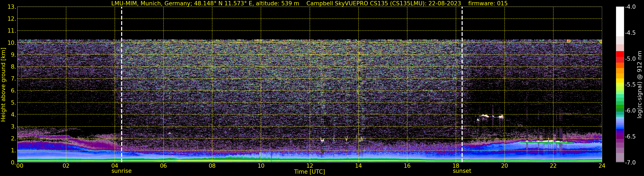
Task: Click the '18' time axis tick label
Action: click(x=456, y=166)
